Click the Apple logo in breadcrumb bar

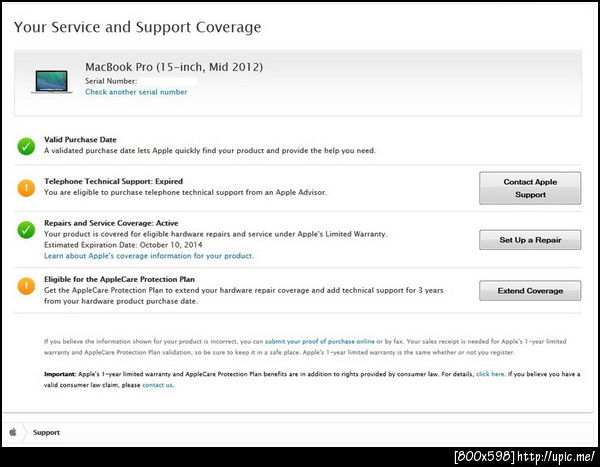(13, 432)
